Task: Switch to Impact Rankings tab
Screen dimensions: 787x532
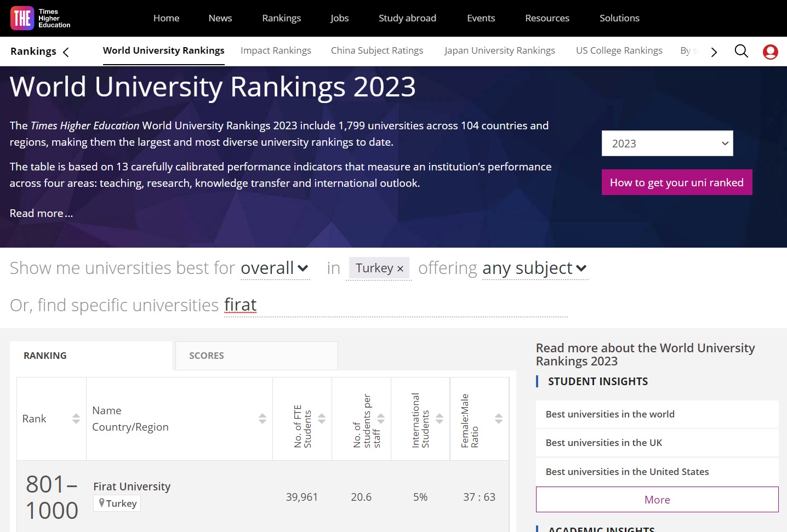Action: pos(276,50)
